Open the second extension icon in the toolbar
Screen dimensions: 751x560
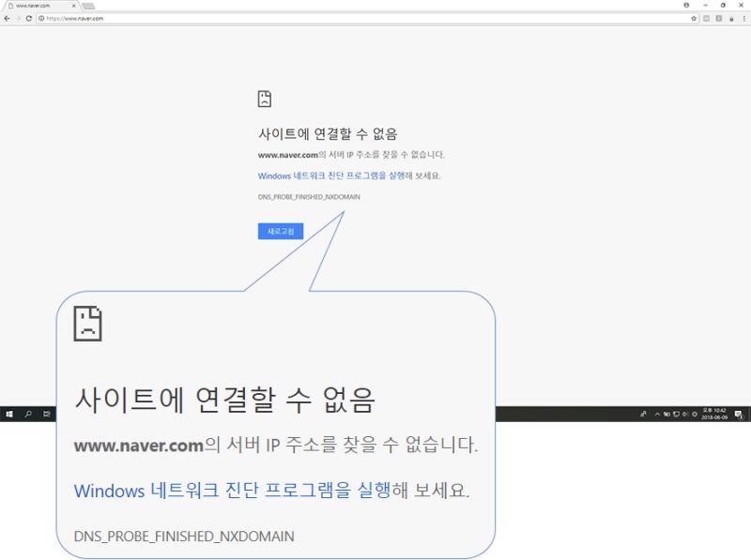coord(719,18)
